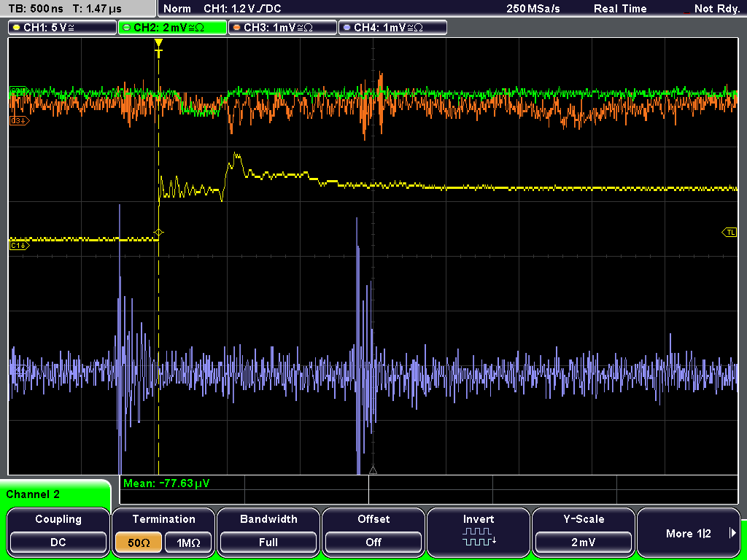Image resolution: width=747 pixels, height=560 pixels.
Task: Click the blue CH4 color dot
Action: point(347,28)
